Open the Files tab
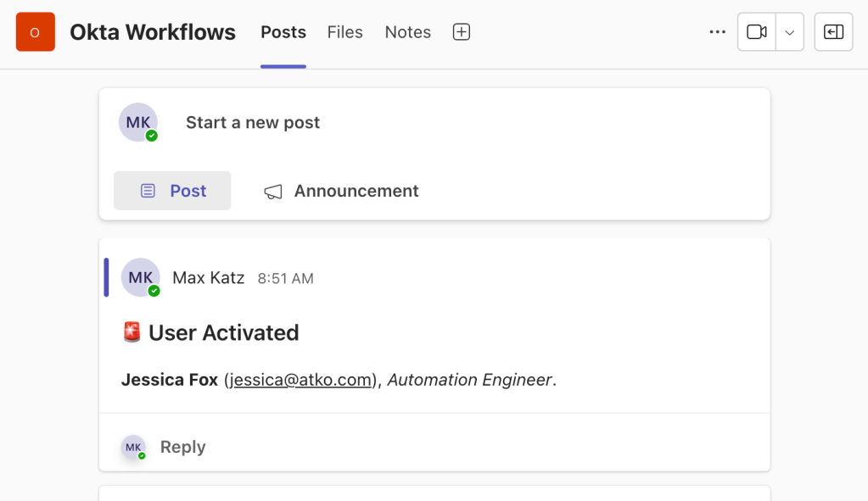The width and height of the screenshot is (868, 501). pos(344,32)
